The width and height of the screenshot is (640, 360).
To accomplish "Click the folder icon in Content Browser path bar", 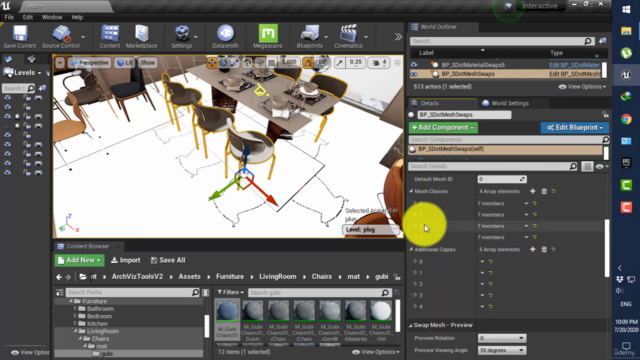I will pos(83,277).
